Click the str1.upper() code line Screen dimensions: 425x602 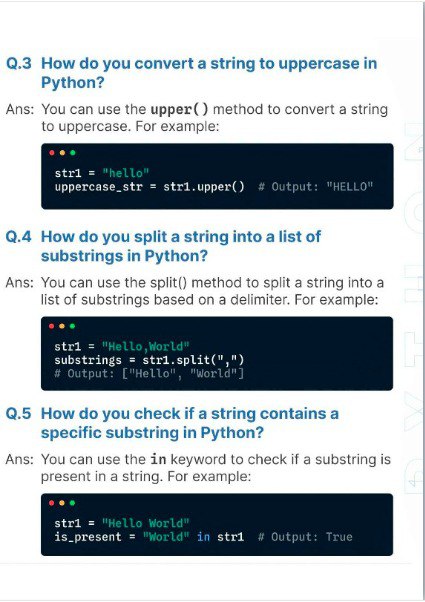149,187
